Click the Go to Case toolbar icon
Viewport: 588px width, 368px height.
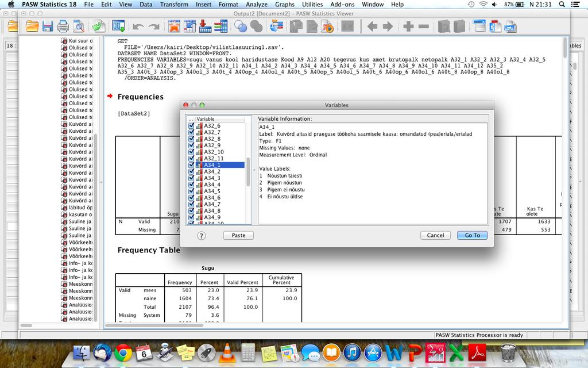189,26
